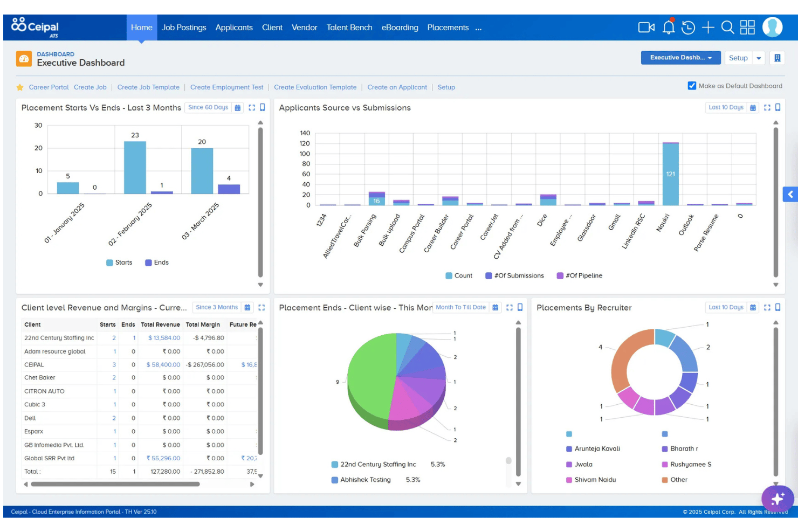Image resolution: width=798 pixels, height=532 pixels.
Task: Click the Ceipal ATS logo
Action: (35, 27)
